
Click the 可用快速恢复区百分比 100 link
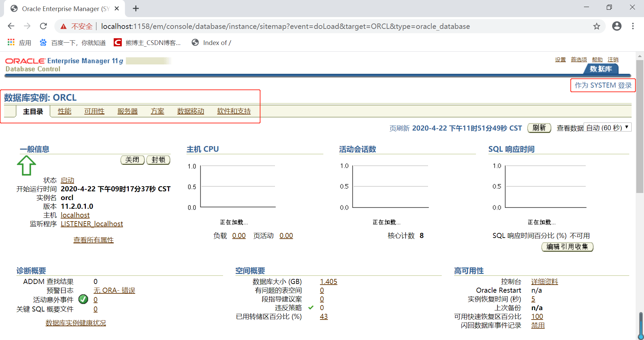(537, 317)
